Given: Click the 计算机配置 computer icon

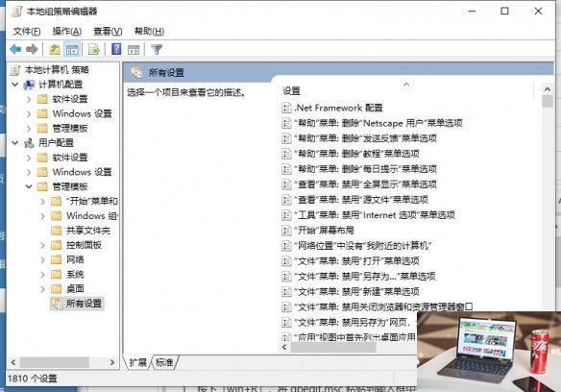Looking at the screenshot, I should click(x=29, y=85).
